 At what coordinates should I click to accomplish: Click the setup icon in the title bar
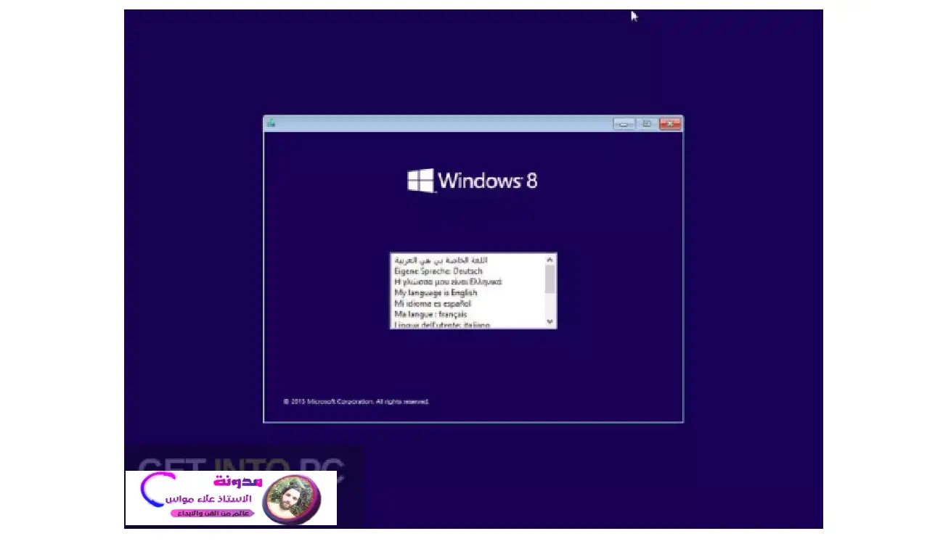pos(271,123)
